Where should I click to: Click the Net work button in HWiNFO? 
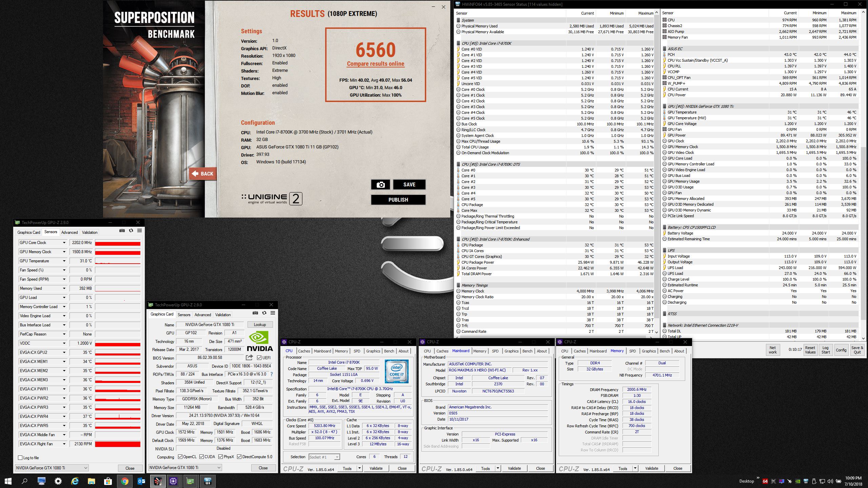[773, 350]
